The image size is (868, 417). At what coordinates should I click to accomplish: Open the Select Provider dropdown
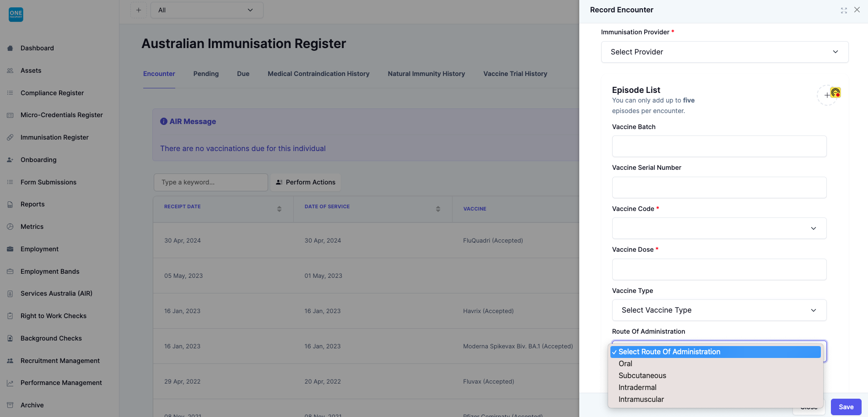(725, 52)
